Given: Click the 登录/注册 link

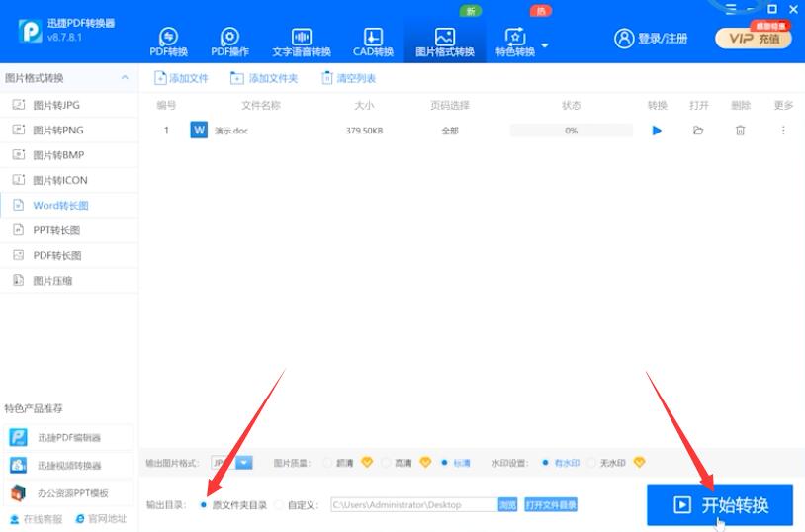Looking at the screenshot, I should [x=651, y=38].
